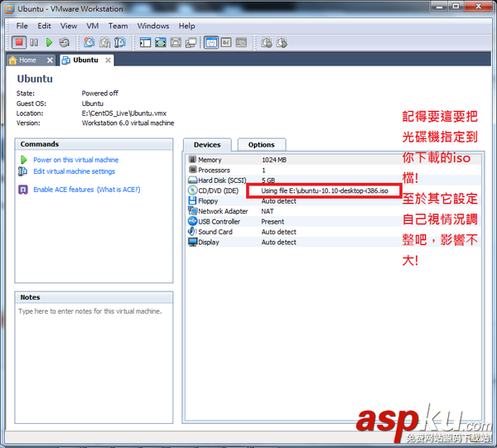The image size is (497, 448).
Task: Open the Windows menu
Action: click(x=153, y=26)
